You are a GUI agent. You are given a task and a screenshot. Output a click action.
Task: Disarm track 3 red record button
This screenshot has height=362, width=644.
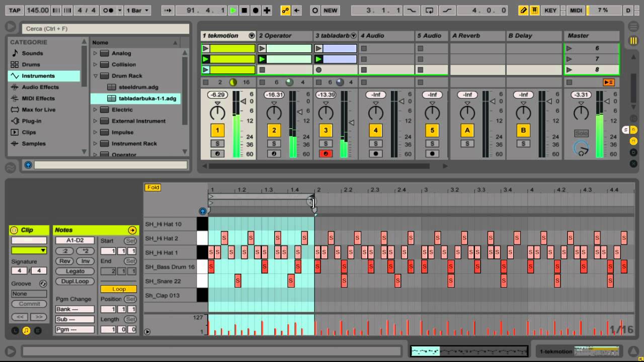click(326, 154)
